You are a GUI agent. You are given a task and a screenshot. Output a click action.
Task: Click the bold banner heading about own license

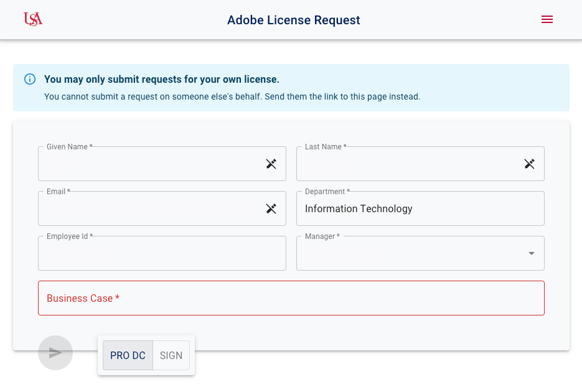pyautogui.click(x=162, y=80)
